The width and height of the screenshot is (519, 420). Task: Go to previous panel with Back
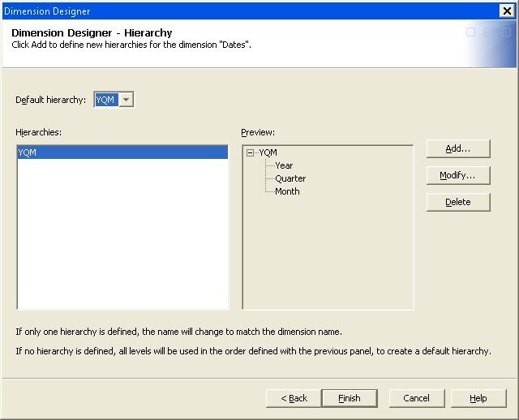coord(294,398)
